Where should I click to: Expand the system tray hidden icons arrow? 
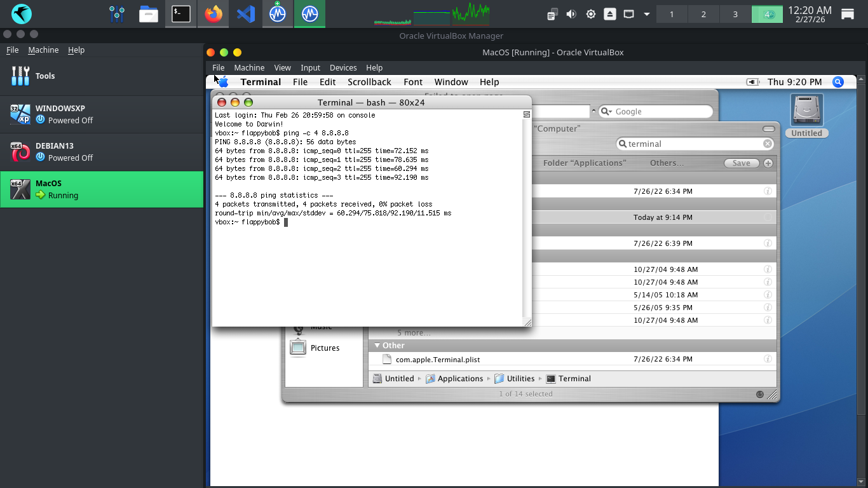[647, 14]
